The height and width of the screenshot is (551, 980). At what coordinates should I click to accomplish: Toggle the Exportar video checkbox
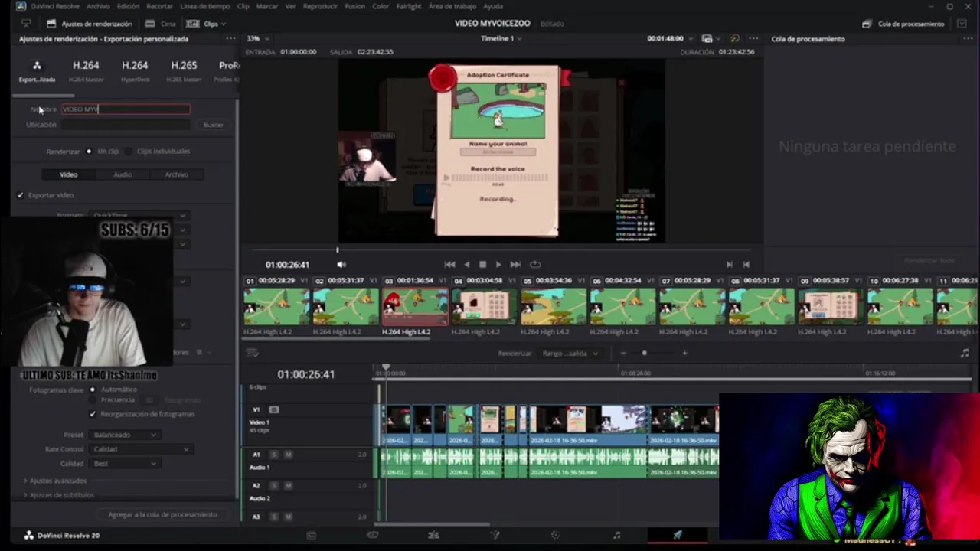[20, 195]
